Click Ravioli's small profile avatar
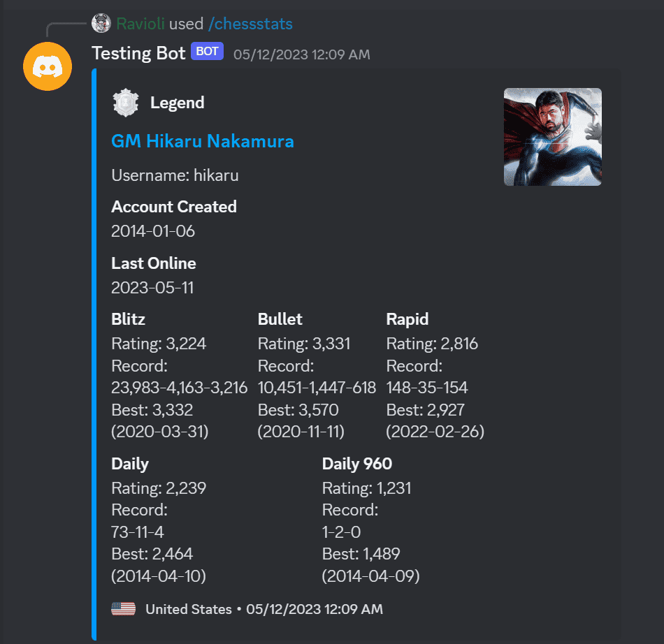This screenshot has width=664, height=644. 101,23
